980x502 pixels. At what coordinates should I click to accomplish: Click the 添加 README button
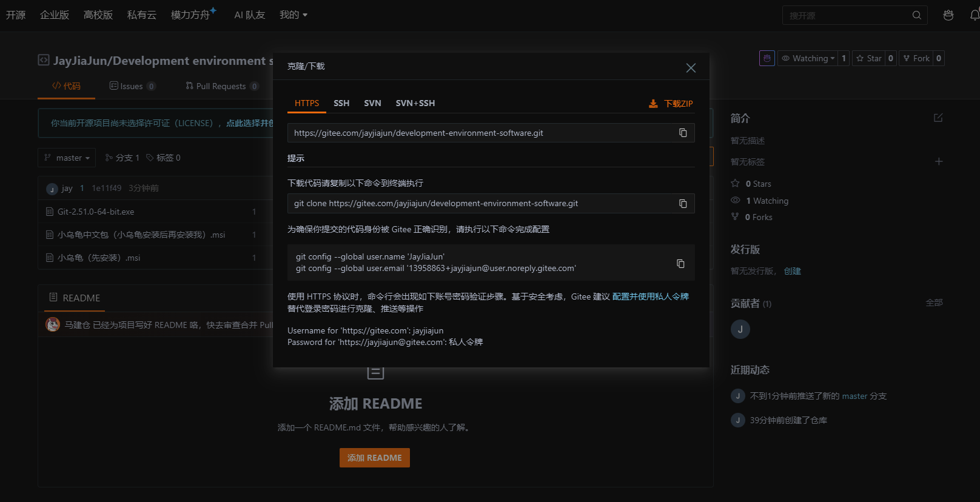click(375, 458)
